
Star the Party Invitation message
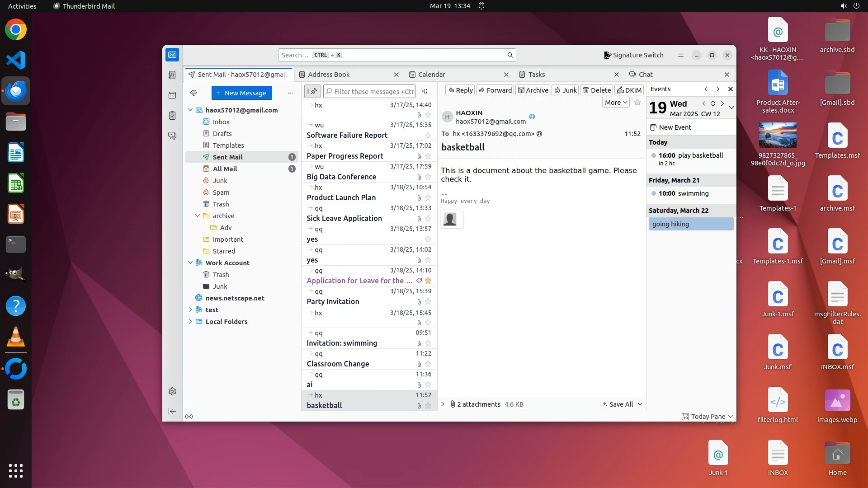point(428,302)
